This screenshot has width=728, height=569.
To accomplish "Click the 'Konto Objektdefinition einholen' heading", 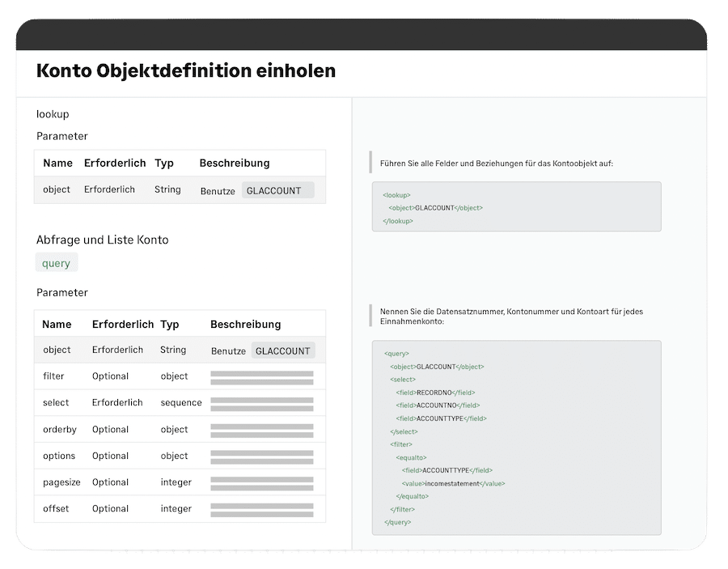I will point(186,70).
